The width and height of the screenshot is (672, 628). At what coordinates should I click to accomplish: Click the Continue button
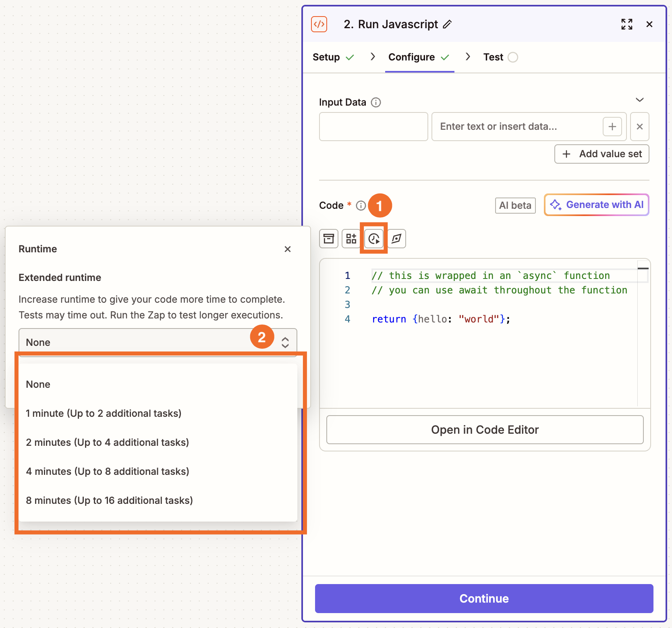pyautogui.click(x=484, y=599)
